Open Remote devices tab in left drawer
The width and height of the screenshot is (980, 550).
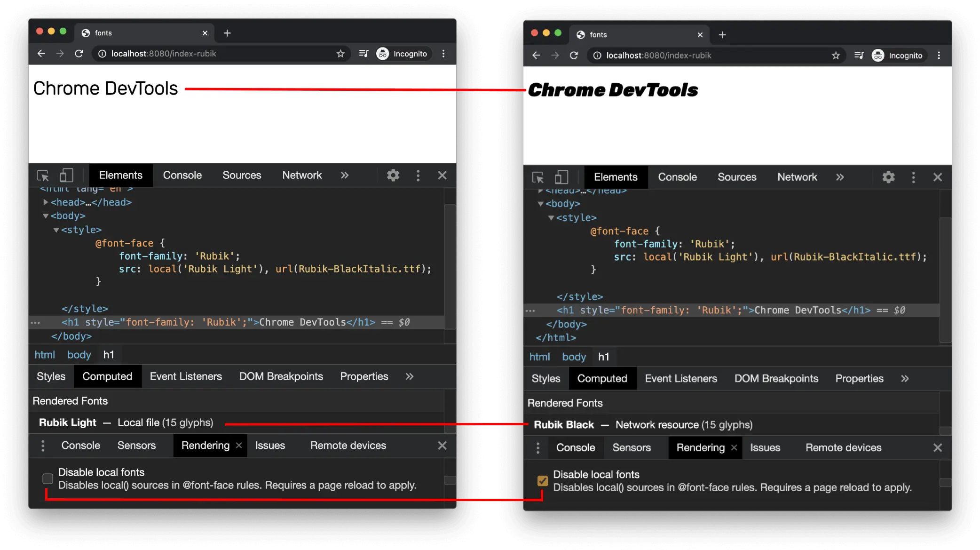pos(348,446)
